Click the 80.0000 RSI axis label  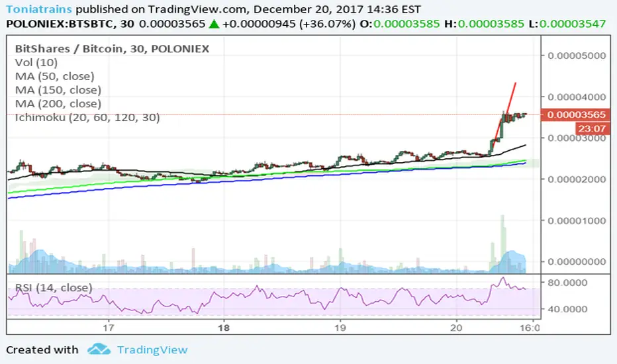pyautogui.click(x=567, y=283)
